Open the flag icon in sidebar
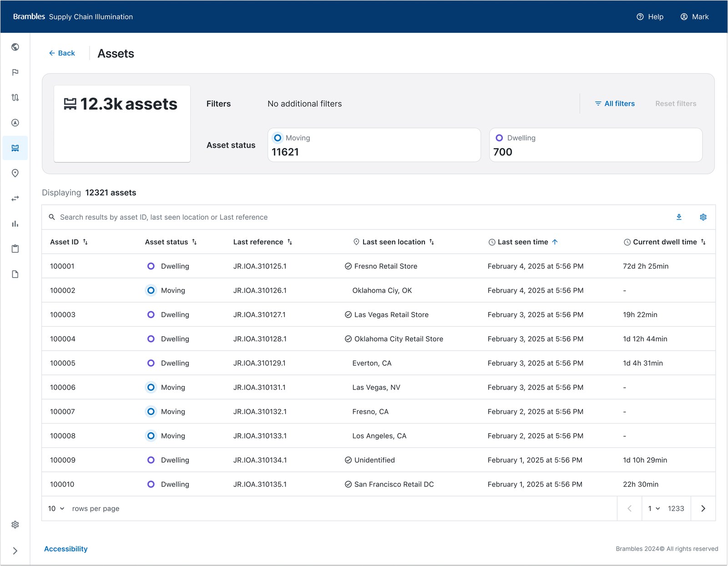 15,72
